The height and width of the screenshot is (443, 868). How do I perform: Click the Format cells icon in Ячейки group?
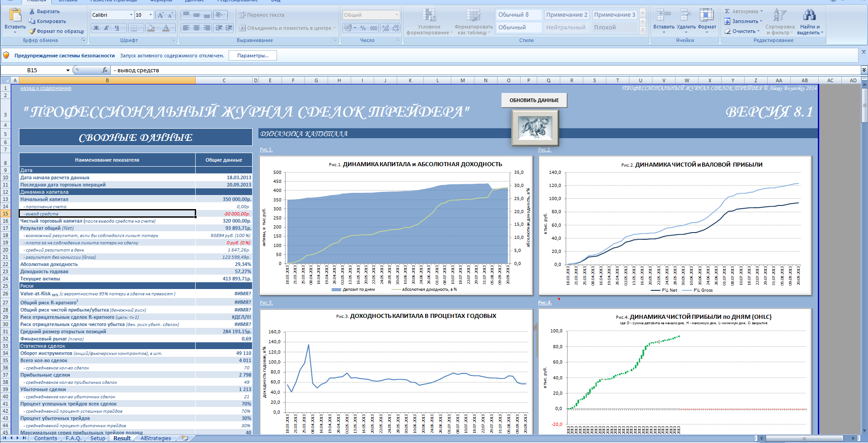707,15
